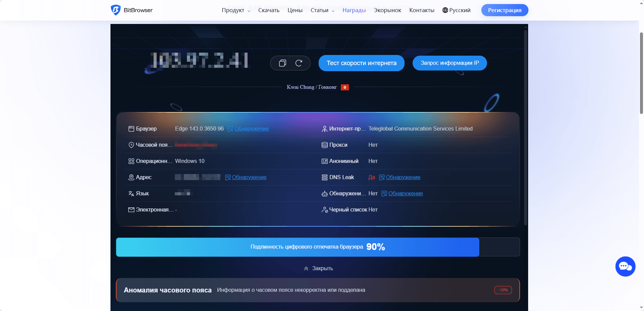
Task: Click the Hong Kong flag icon
Action: coord(345,87)
